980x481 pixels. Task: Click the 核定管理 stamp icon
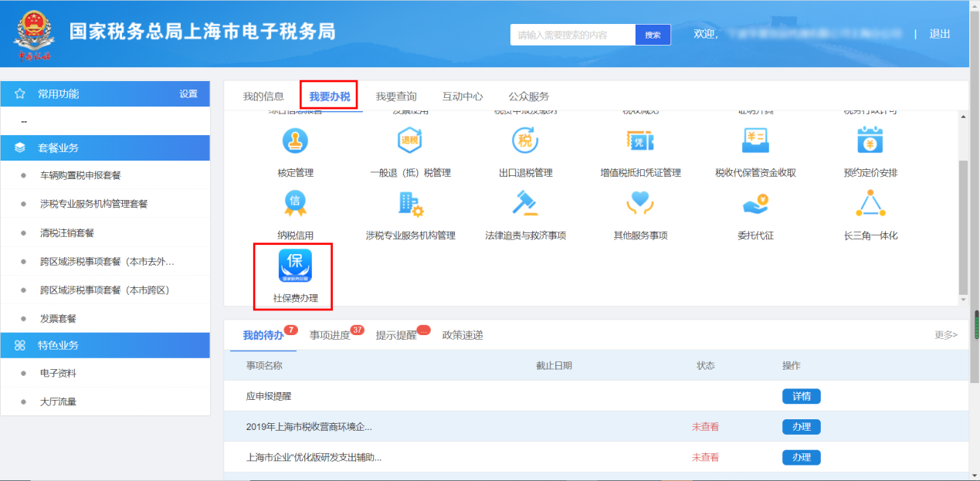click(295, 141)
